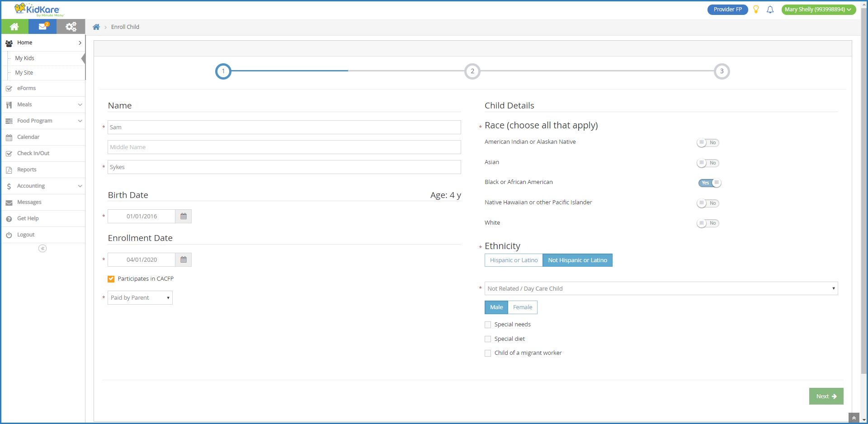Expand the Meals menu chevron

pos(80,105)
